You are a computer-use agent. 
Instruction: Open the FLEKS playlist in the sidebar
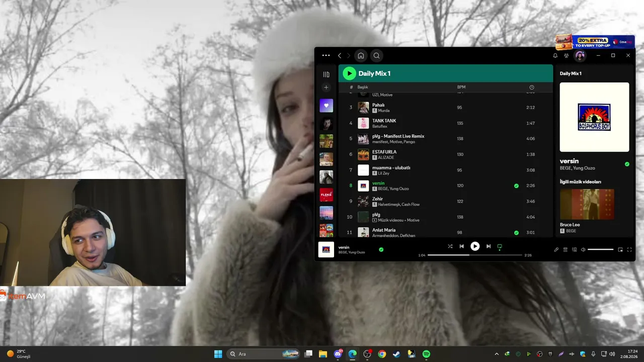point(326,195)
